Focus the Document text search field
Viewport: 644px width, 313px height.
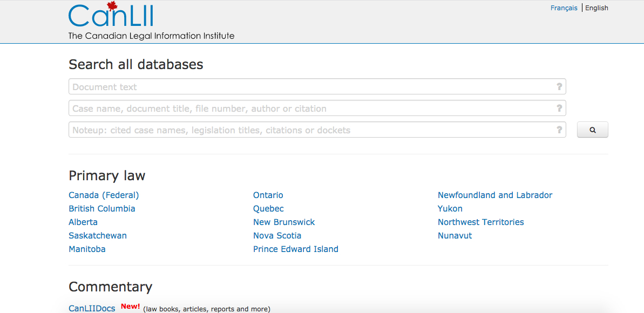coord(313,87)
